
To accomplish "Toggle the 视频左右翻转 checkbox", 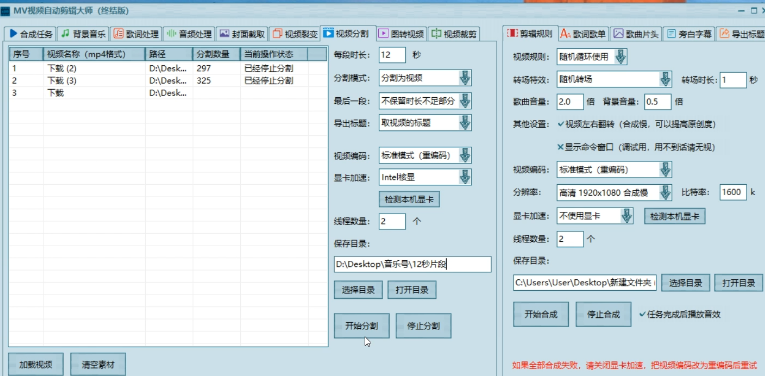I will click(560, 124).
